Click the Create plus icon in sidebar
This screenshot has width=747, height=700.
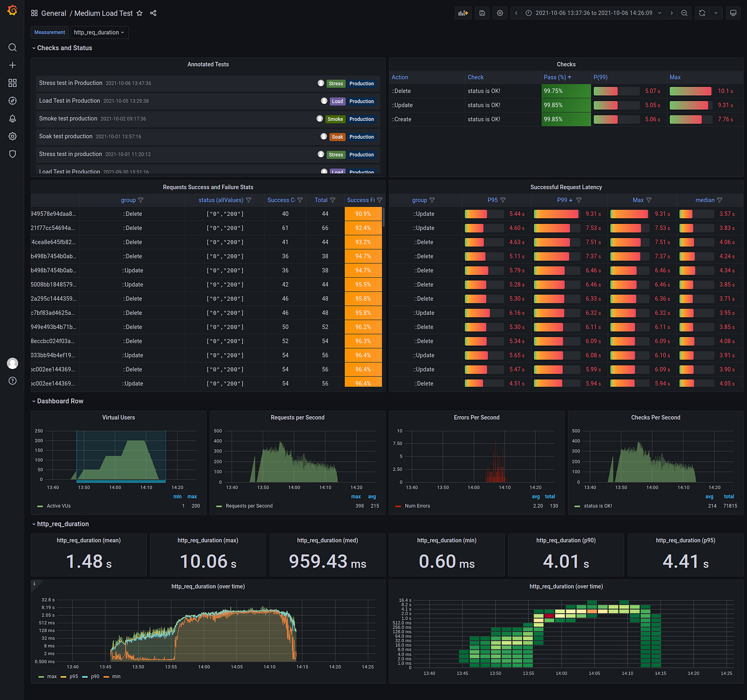[x=12, y=65]
